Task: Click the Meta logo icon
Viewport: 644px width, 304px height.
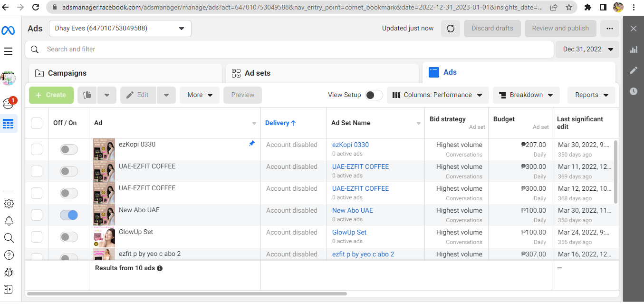Action: [8, 30]
